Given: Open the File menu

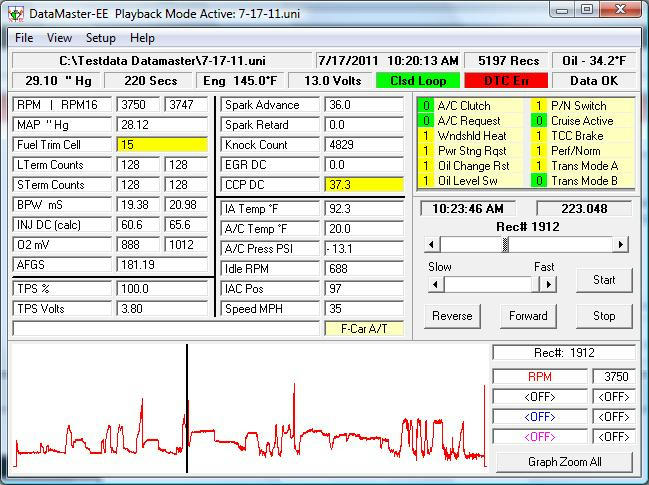Looking at the screenshot, I should coord(24,38).
